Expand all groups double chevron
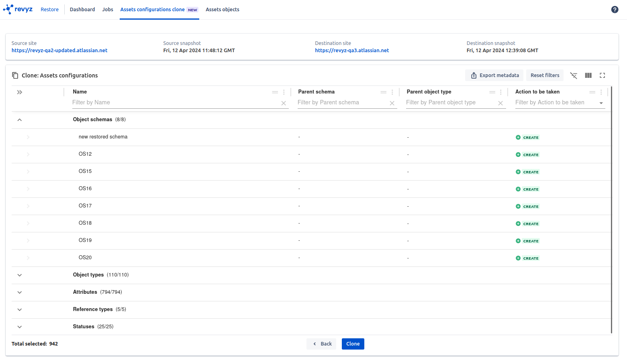This screenshot has height=364, width=627. pyautogui.click(x=19, y=92)
